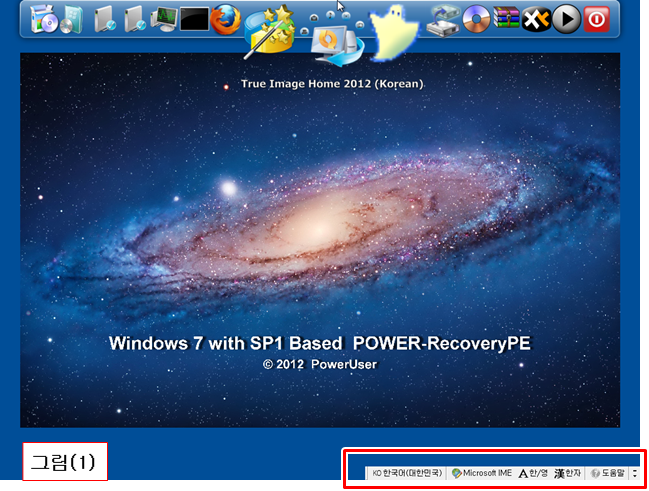Click KO 한국어(대한민국) on the language bar
Viewport: 649px width, 491px height.
coord(407,473)
